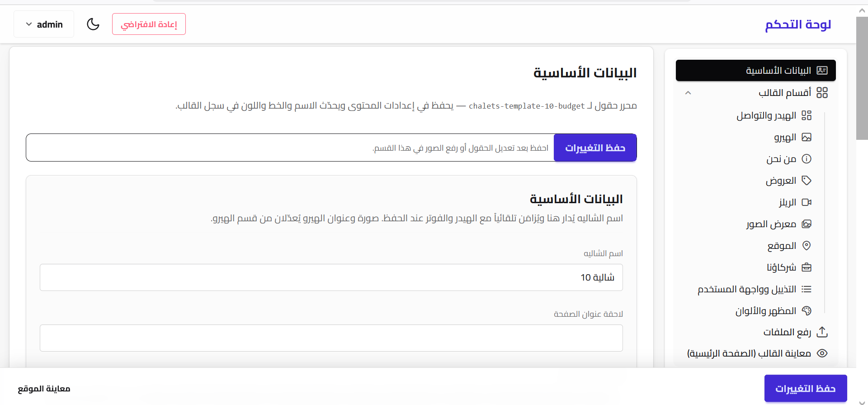Screen dimensions: 868x405
Task: Click the gallery icon beside معرض الصور
Action: tap(807, 224)
